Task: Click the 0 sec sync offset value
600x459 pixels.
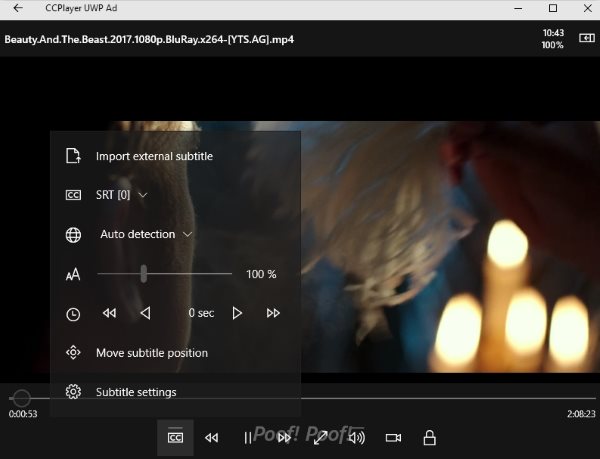Action: point(201,313)
